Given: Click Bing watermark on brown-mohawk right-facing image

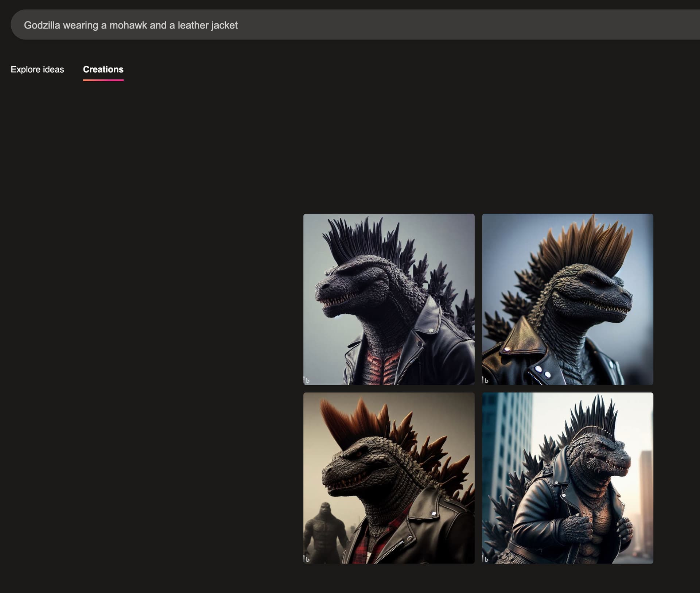Looking at the screenshot, I should click(x=486, y=380).
